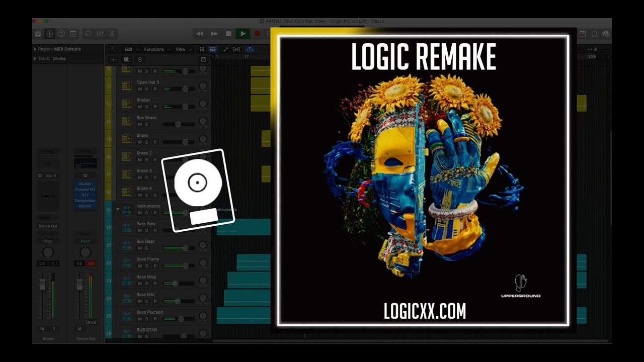Adjust the Bus Snare volume slider
The width and height of the screenshot is (644, 362).
click(x=179, y=124)
